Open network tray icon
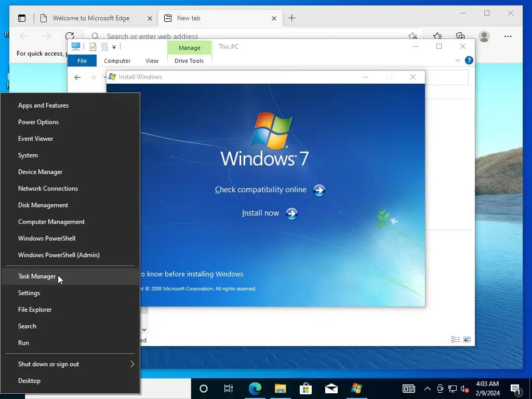Image resolution: width=532 pixels, height=399 pixels. [453, 389]
